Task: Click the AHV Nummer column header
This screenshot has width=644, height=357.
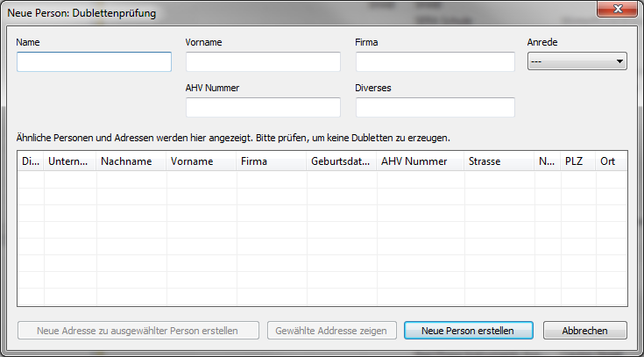Action: (421, 161)
